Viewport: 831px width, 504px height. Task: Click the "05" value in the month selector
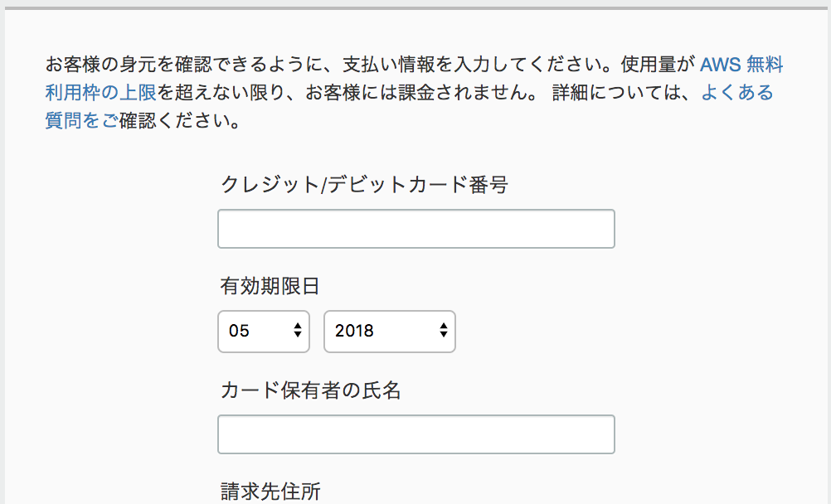[x=240, y=331]
